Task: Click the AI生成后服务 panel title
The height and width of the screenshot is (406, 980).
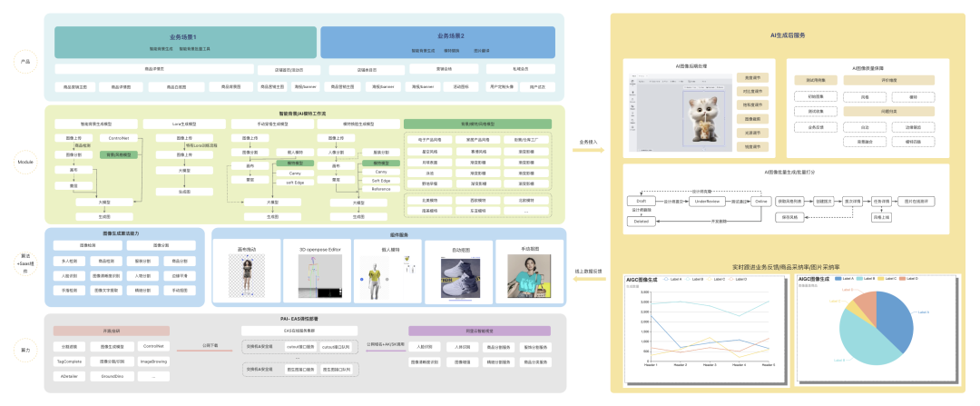Action: pos(787,35)
